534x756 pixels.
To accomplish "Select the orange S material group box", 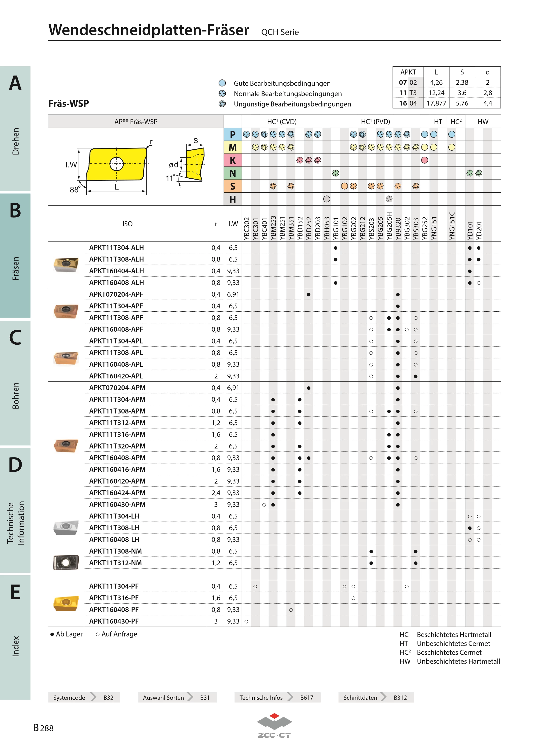I will 233,186.
